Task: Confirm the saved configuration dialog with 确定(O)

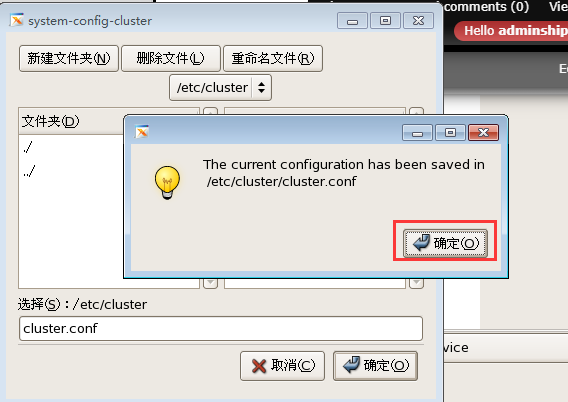Action: click(445, 243)
